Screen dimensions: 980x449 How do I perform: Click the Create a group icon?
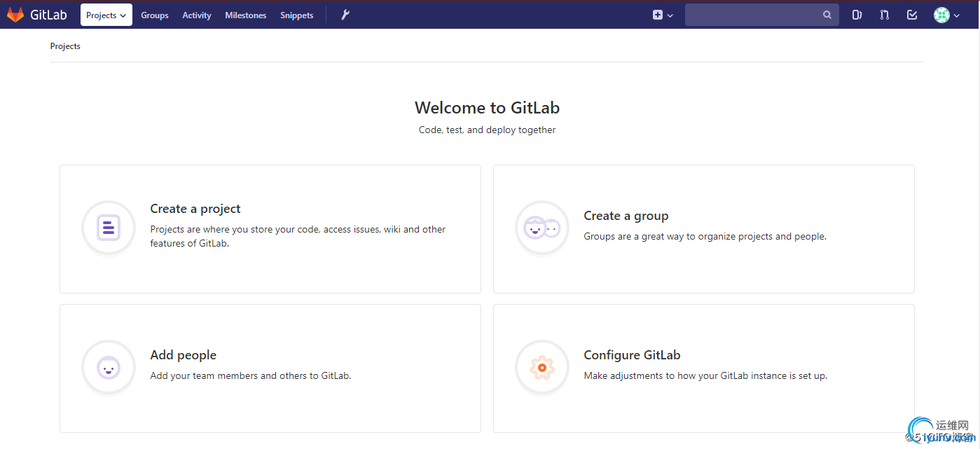tap(542, 228)
